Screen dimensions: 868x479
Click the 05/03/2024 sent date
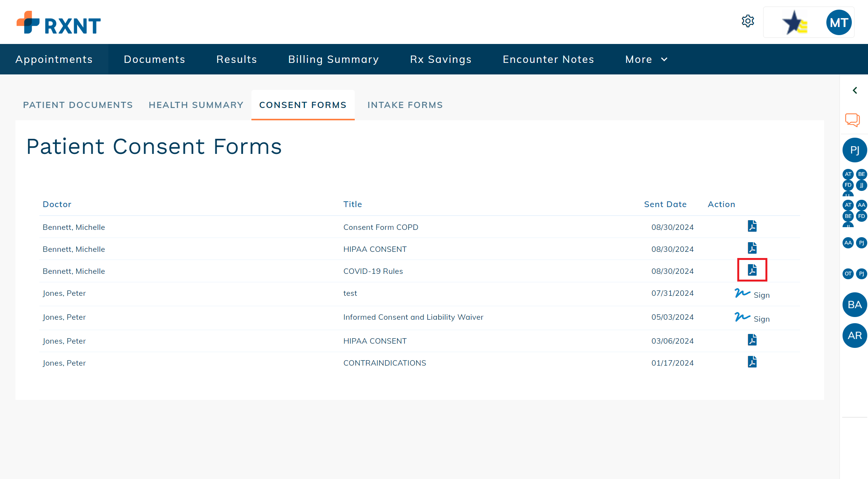click(672, 317)
